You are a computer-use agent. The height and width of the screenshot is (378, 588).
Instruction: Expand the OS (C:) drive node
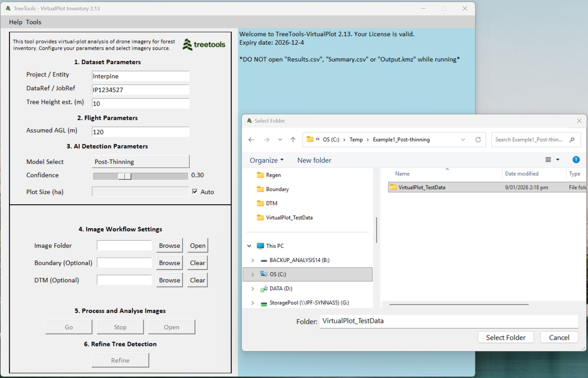[x=252, y=274]
